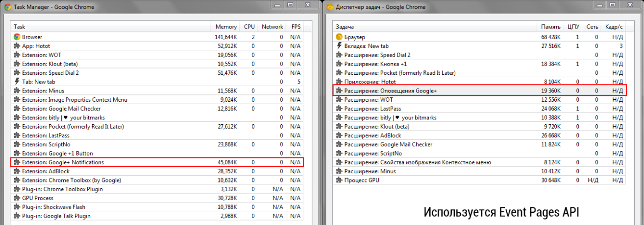
Task: Select the Extension: bitly | your bitmarks row
Action: [x=157, y=117]
